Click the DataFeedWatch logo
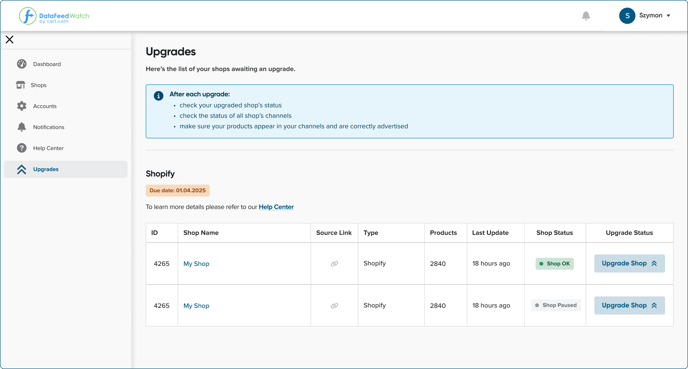The image size is (688, 369). pos(54,16)
